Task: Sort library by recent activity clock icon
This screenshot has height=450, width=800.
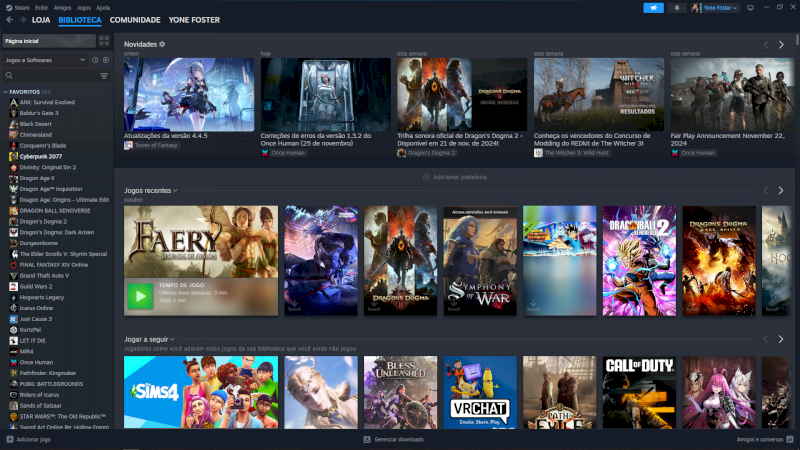Action: tap(95, 60)
